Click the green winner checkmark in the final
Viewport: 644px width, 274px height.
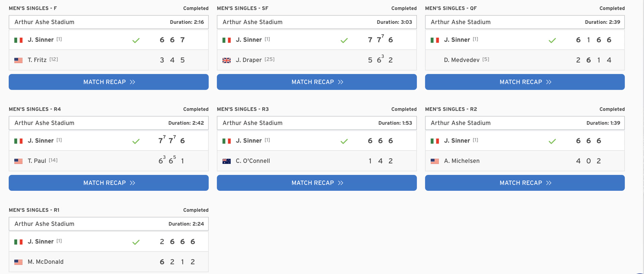coord(136,40)
